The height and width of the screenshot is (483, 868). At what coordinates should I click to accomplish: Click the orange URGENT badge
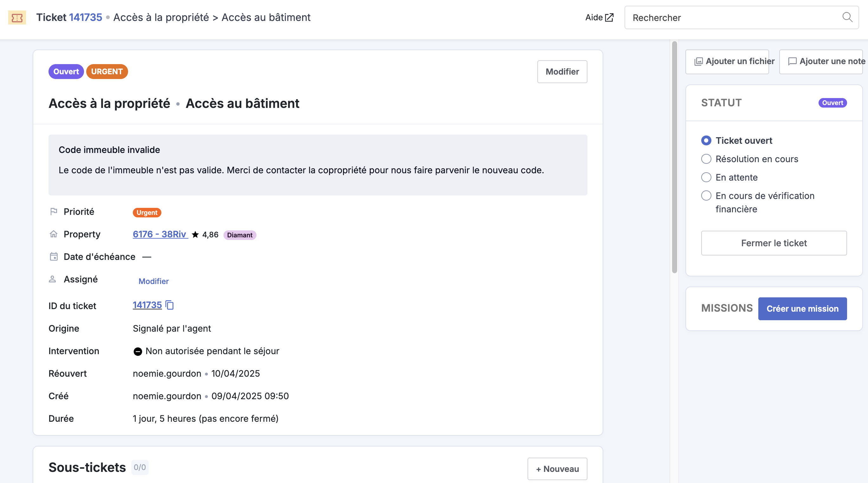[x=107, y=71]
